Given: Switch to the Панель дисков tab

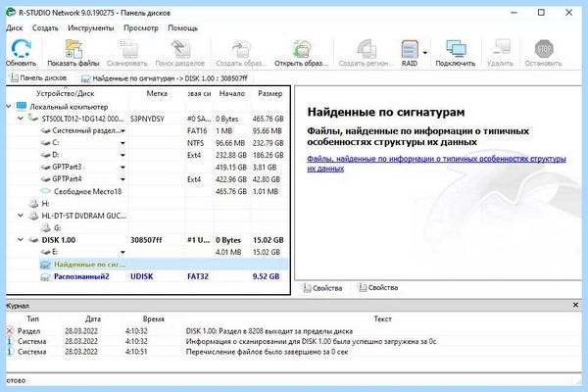Looking at the screenshot, I should click(x=38, y=78).
